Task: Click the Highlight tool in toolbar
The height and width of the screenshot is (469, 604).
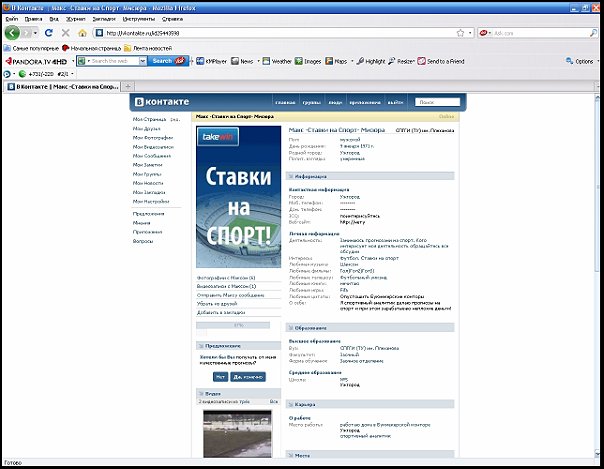Action: (370, 61)
